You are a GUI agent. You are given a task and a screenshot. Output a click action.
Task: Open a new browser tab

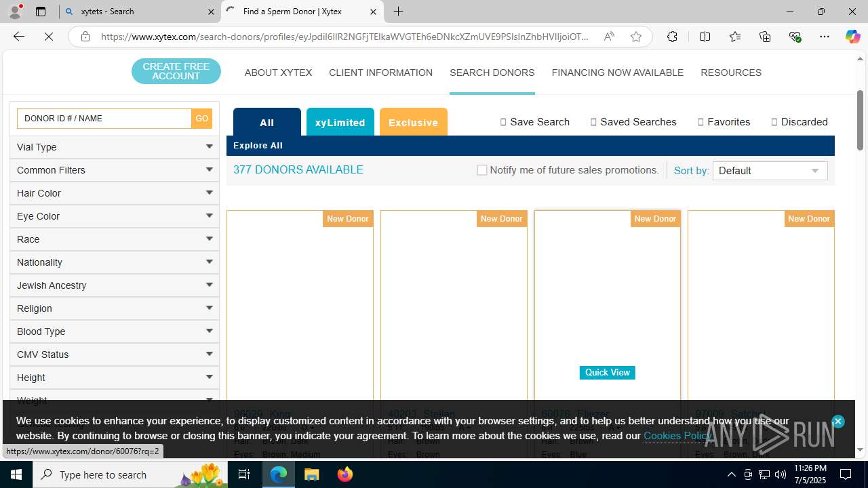point(399,12)
